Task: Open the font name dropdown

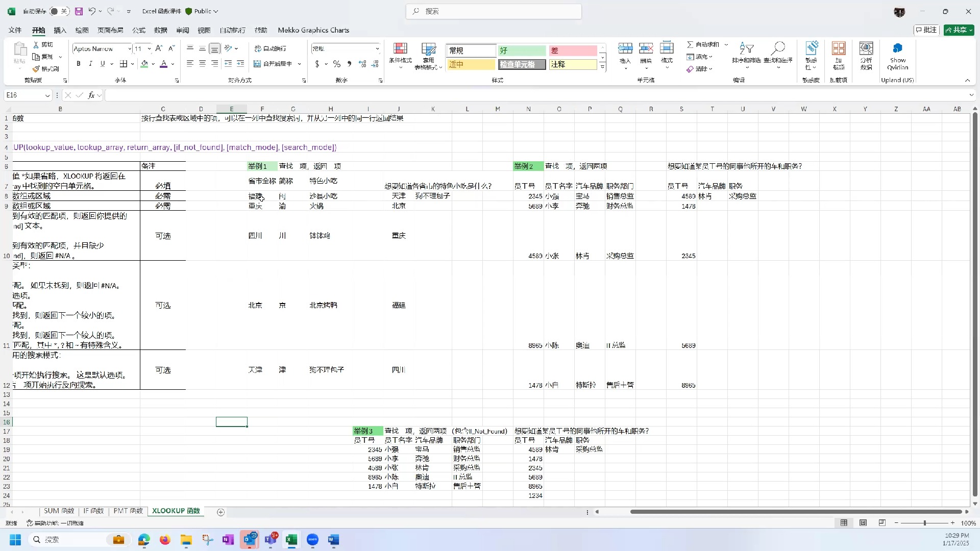Action: click(x=129, y=48)
